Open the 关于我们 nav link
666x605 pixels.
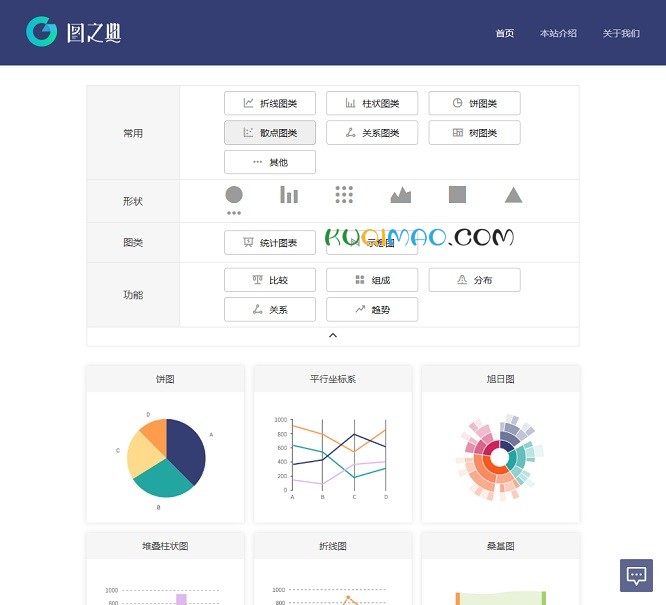[x=621, y=33]
